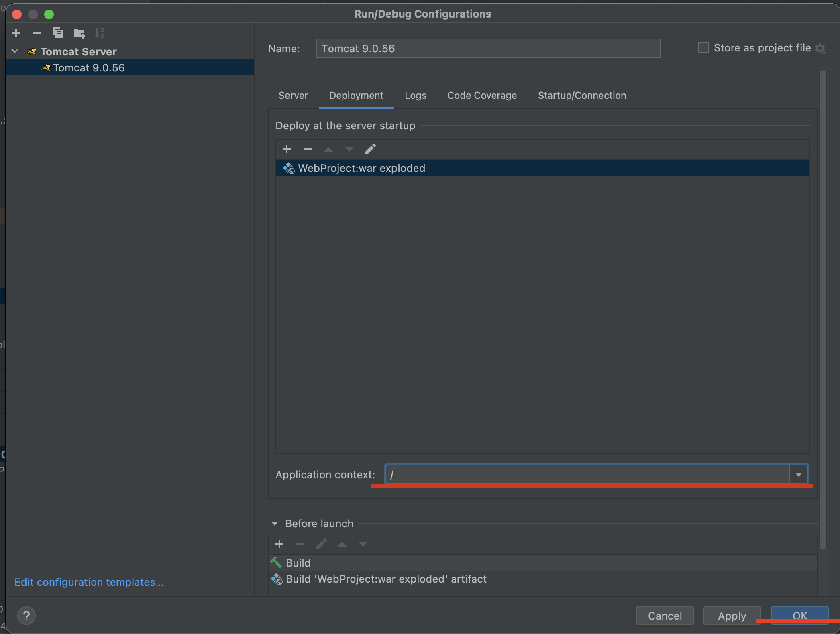
Task: Switch to the Server tab
Action: click(293, 96)
